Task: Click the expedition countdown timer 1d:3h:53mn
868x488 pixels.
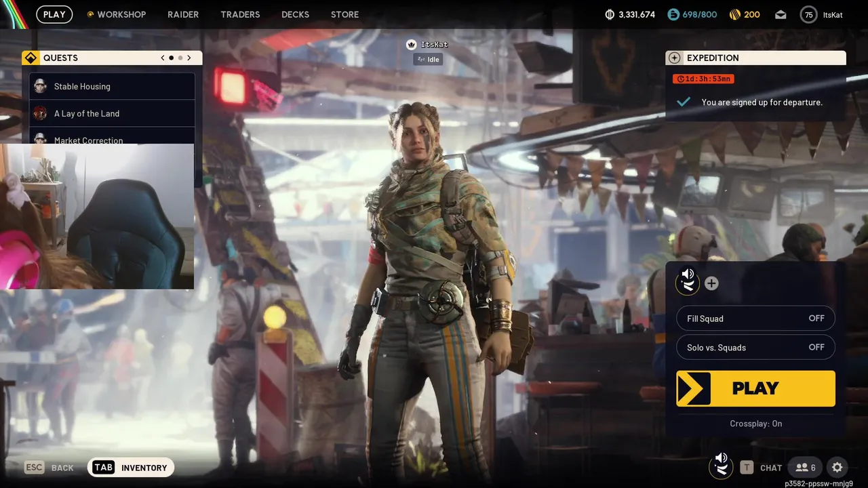Action: [703, 79]
